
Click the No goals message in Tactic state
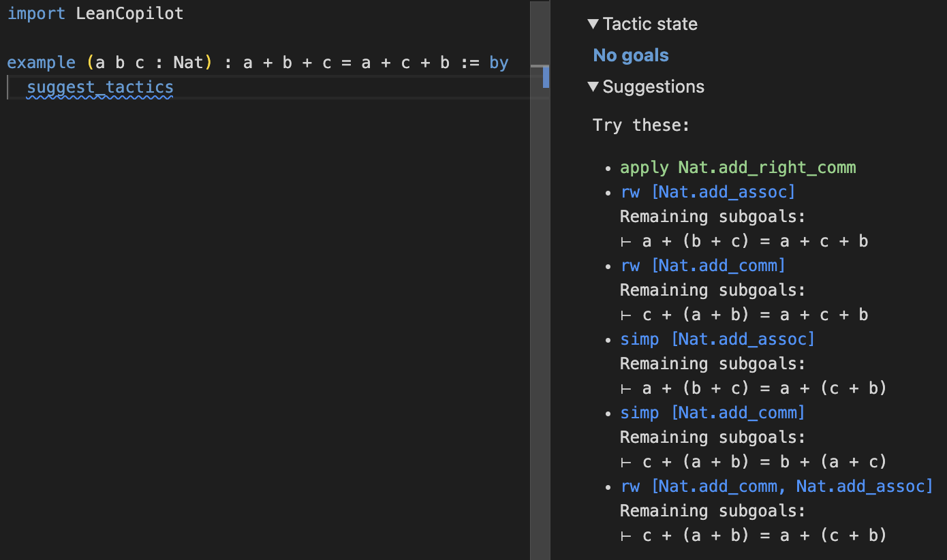click(630, 55)
